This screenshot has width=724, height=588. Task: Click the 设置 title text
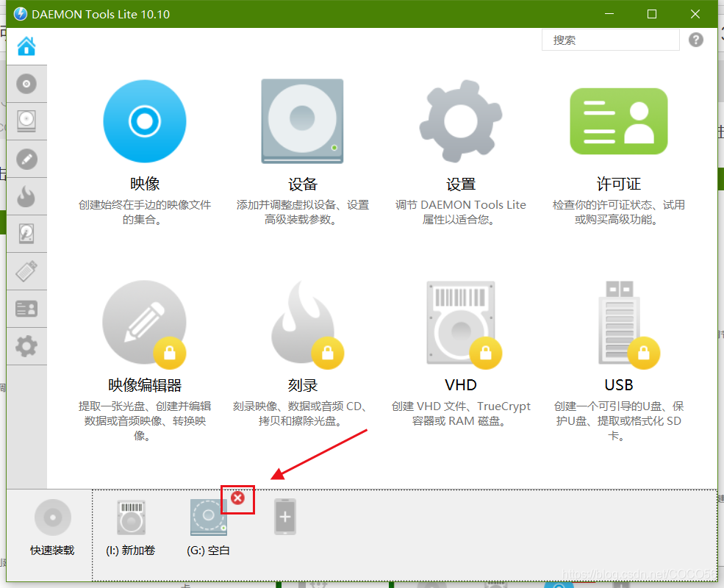pyautogui.click(x=460, y=184)
